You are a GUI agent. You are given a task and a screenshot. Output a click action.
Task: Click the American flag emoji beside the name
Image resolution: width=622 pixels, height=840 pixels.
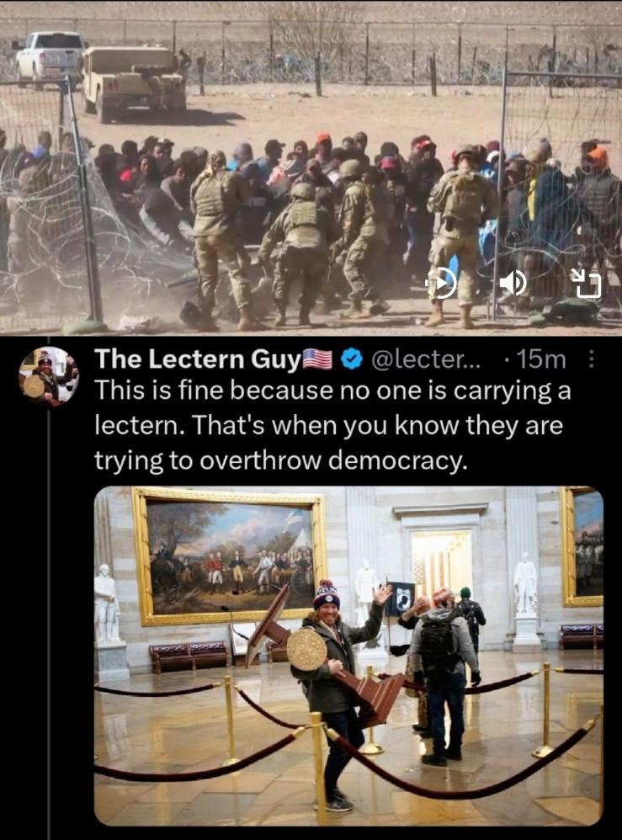coord(317,359)
